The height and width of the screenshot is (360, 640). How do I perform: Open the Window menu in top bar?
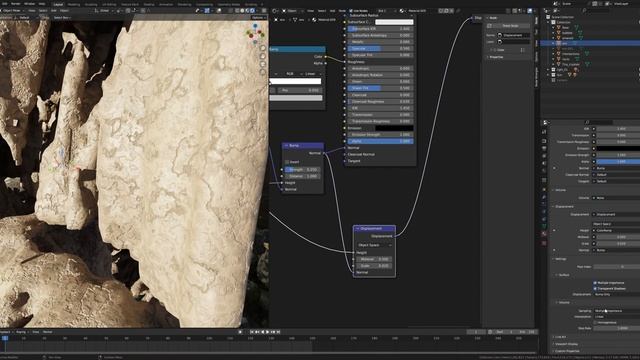coord(29,4)
